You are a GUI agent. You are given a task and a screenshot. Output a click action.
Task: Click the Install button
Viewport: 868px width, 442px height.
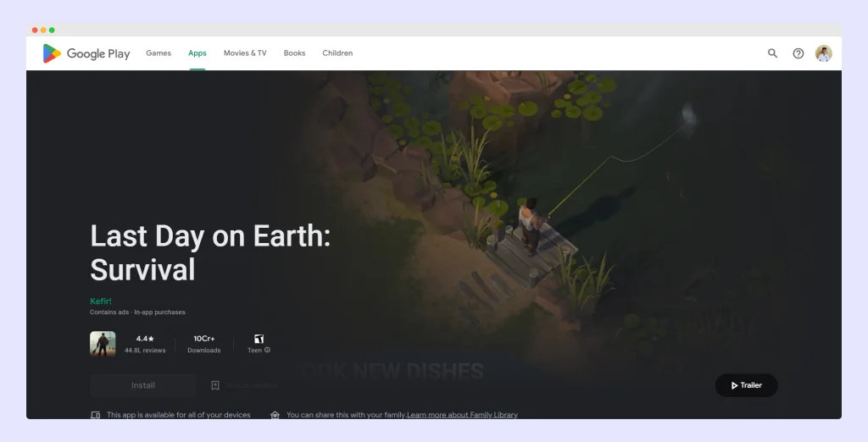142,385
